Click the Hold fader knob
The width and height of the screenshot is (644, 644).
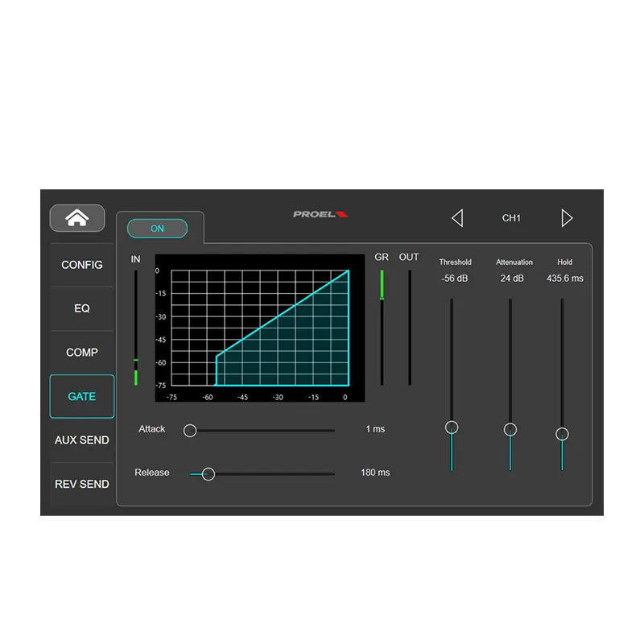562,435
